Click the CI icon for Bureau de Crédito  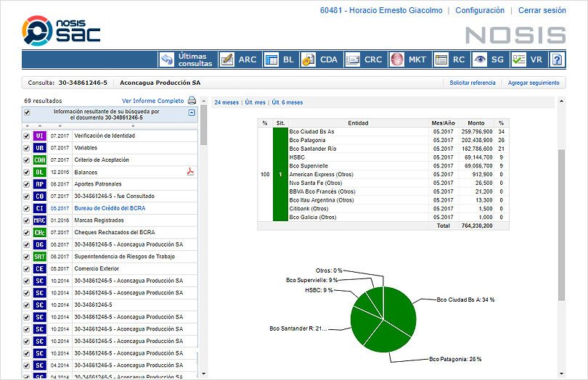coord(39,208)
